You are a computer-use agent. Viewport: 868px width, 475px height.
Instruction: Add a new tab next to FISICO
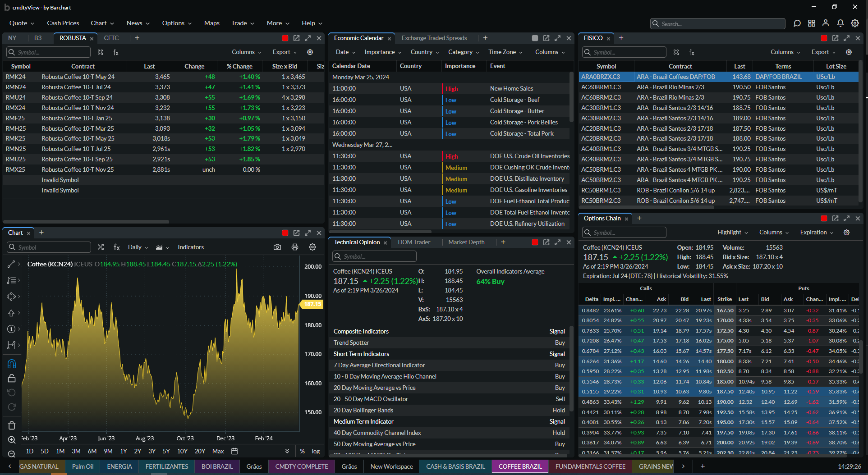tap(621, 38)
